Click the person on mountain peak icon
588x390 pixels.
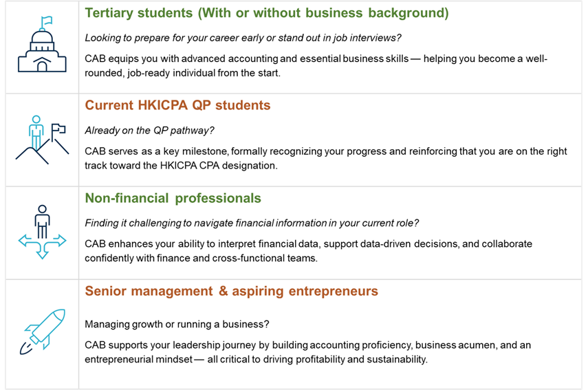41,140
